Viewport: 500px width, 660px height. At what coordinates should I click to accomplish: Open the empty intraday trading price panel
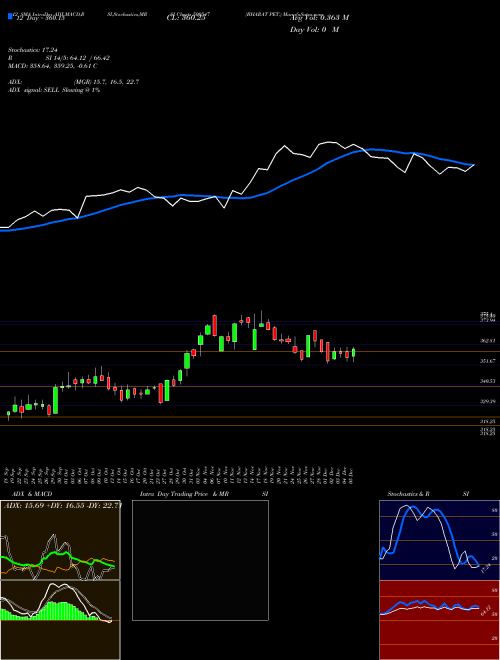point(200,560)
